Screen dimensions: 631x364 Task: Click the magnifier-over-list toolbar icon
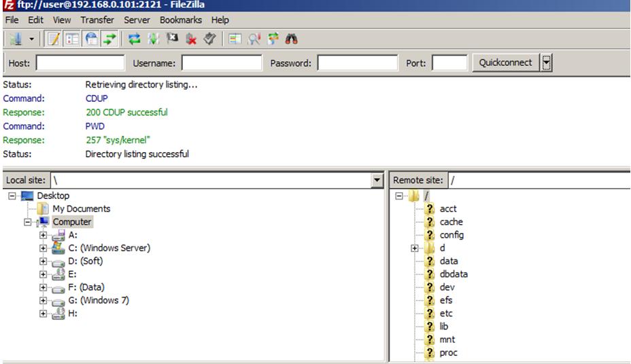coord(254,39)
